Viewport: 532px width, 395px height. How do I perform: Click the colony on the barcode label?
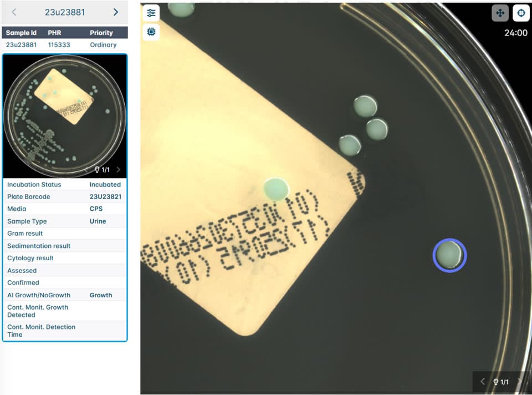point(276,189)
